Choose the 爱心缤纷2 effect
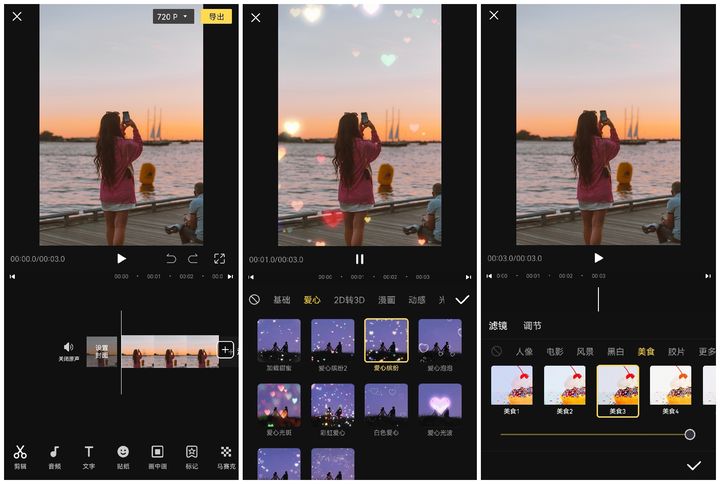The width and height of the screenshot is (720, 484). pos(333,345)
